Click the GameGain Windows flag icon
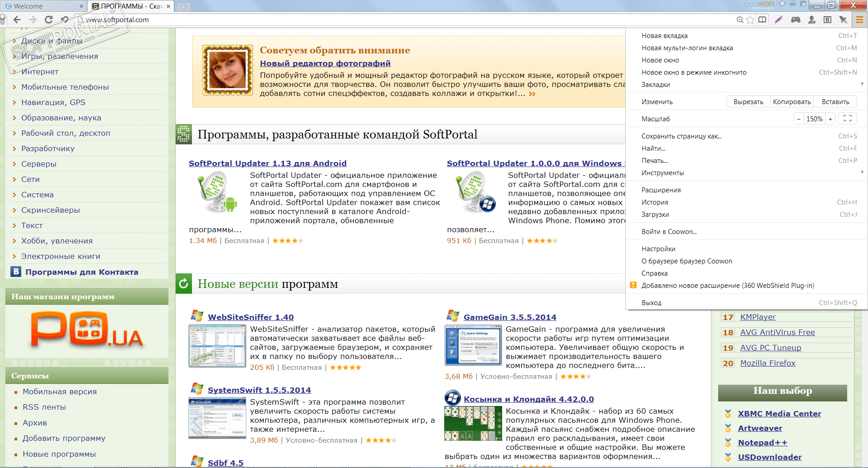The height and width of the screenshot is (468, 868). tap(453, 315)
